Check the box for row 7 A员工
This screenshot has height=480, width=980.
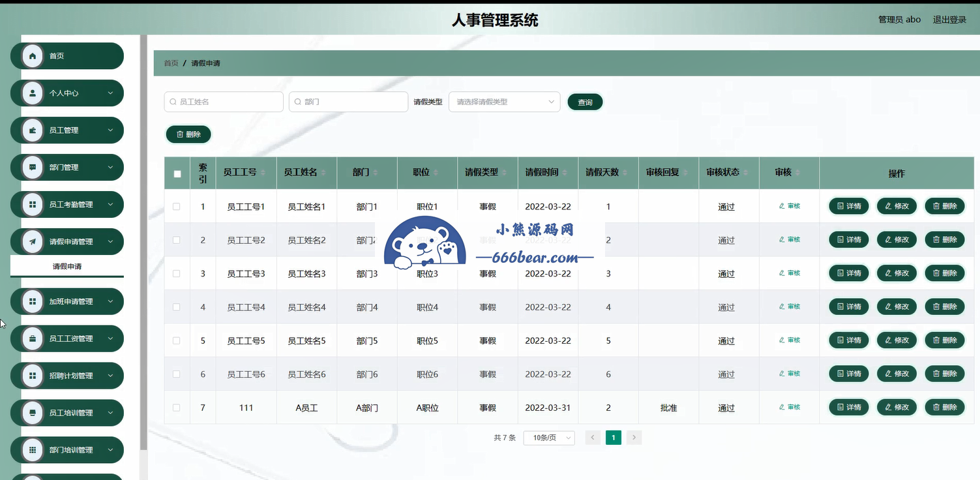[x=177, y=408]
